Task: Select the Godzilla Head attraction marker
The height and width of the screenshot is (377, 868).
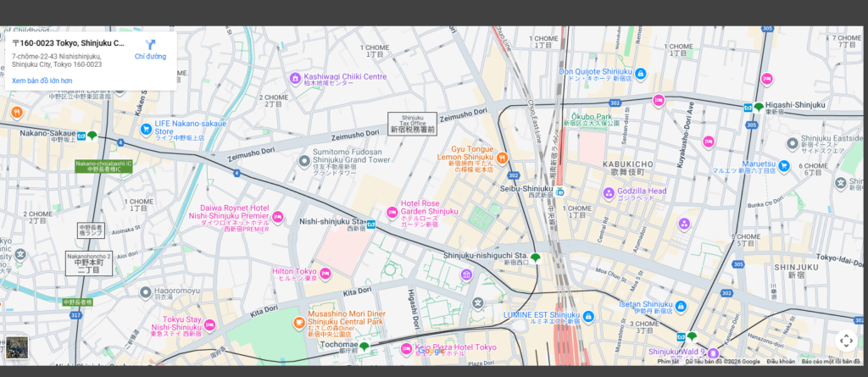Action: [x=609, y=194]
